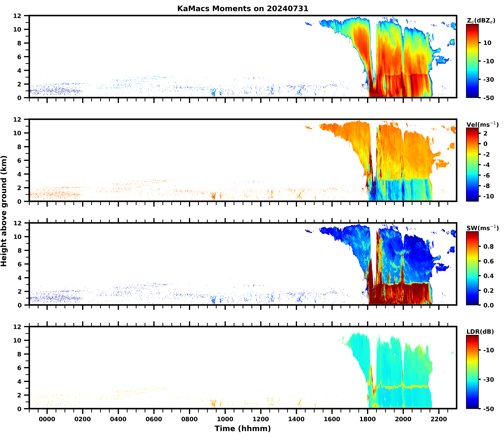Click the LDR(dB) colorbar label
Image resolution: width=504 pixels, height=438 pixels.
pos(480,332)
